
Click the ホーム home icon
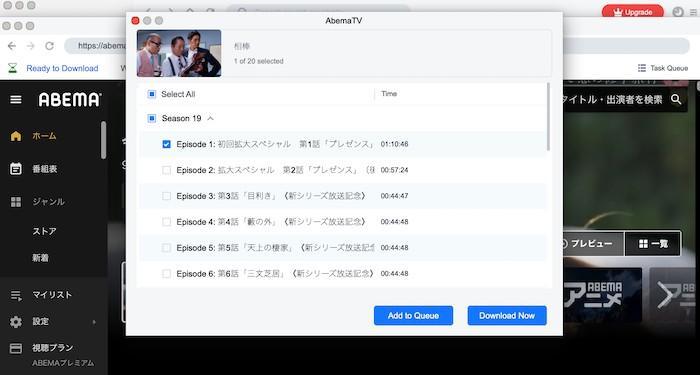pyautogui.click(x=16, y=136)
